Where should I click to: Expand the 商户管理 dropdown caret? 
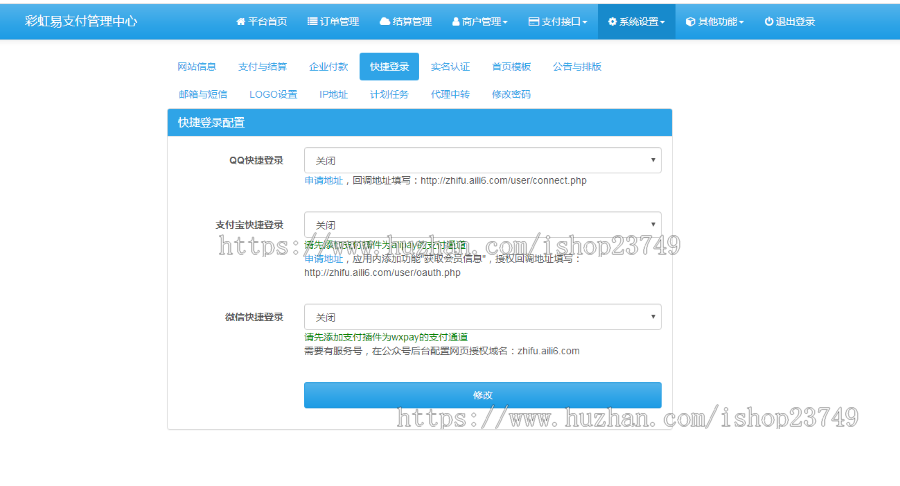click(x=505, y=22)
